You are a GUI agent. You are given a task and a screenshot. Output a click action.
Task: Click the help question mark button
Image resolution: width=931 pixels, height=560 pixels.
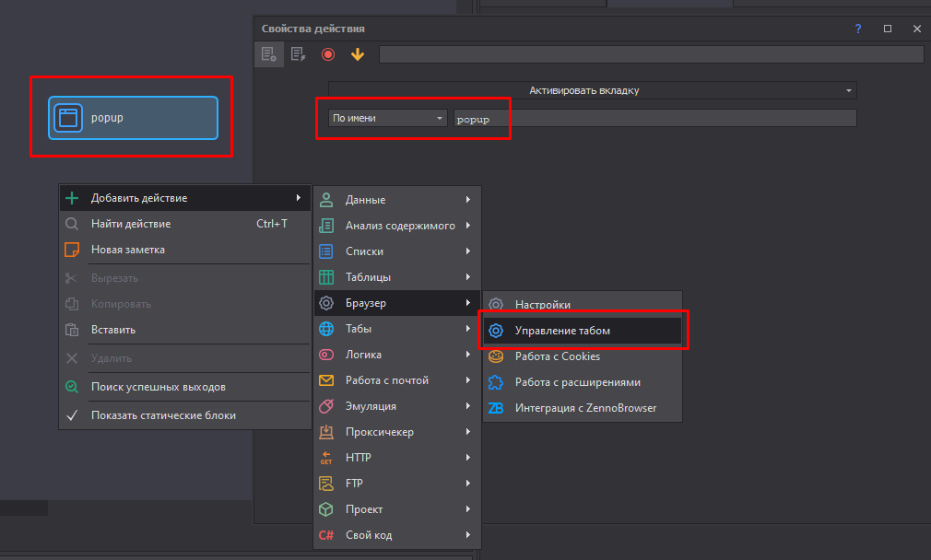tap(858, 29)
